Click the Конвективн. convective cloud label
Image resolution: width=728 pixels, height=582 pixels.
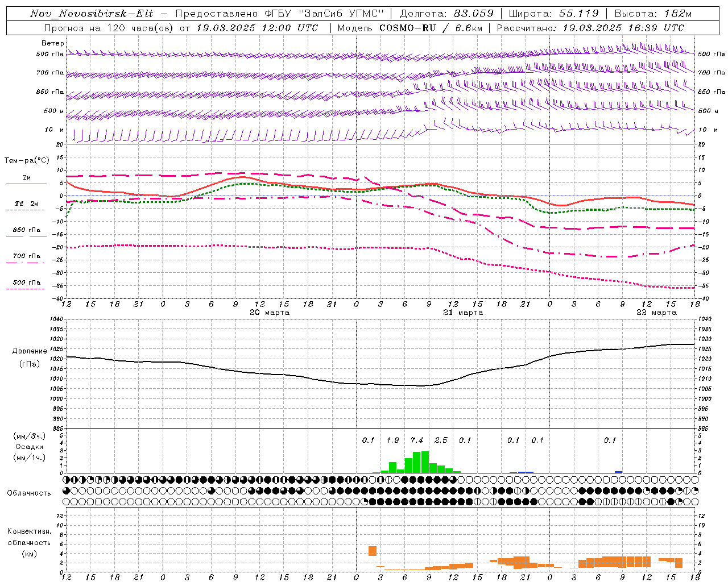pyautogui.click(x=29, y=531)
